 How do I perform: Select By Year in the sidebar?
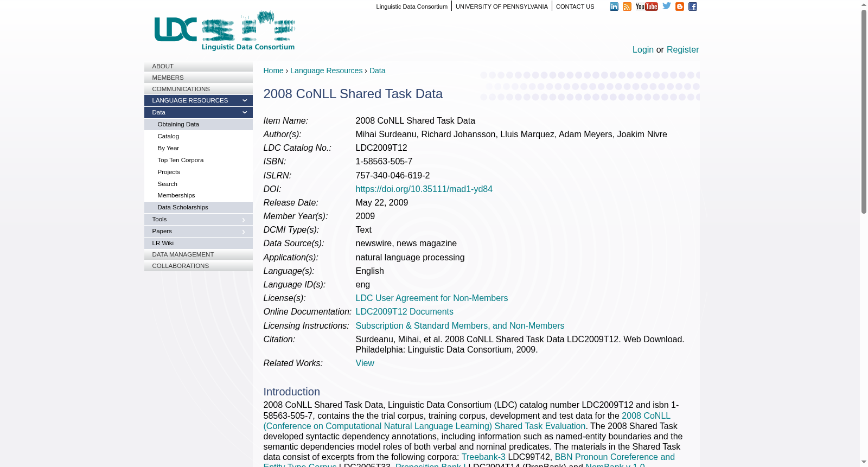(x=198, y=148)
